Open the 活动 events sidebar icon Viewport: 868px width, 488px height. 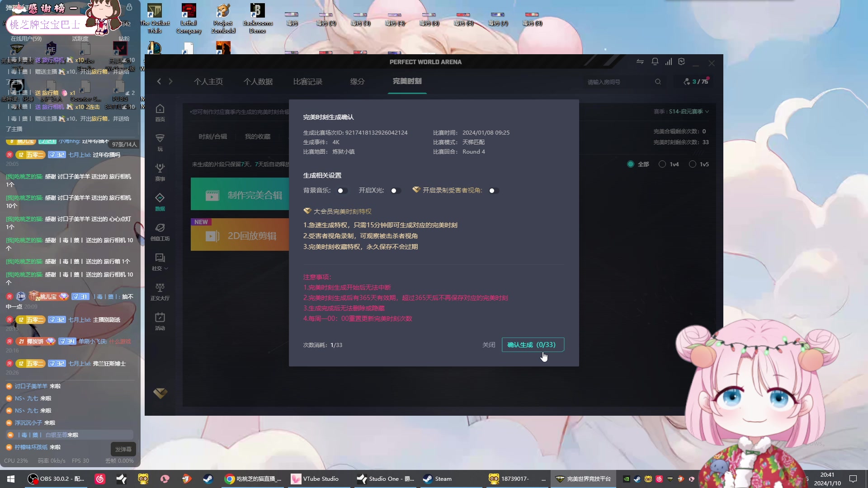[160, 322]
